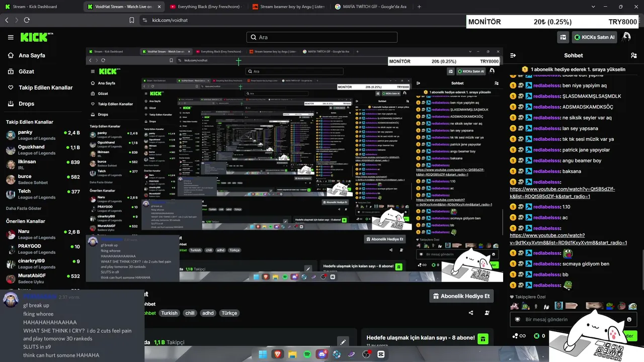Switch to the Everything Black YouTube tab
Image resolution: width=644 pixels, height=362 pixels.
coord(206,7)
